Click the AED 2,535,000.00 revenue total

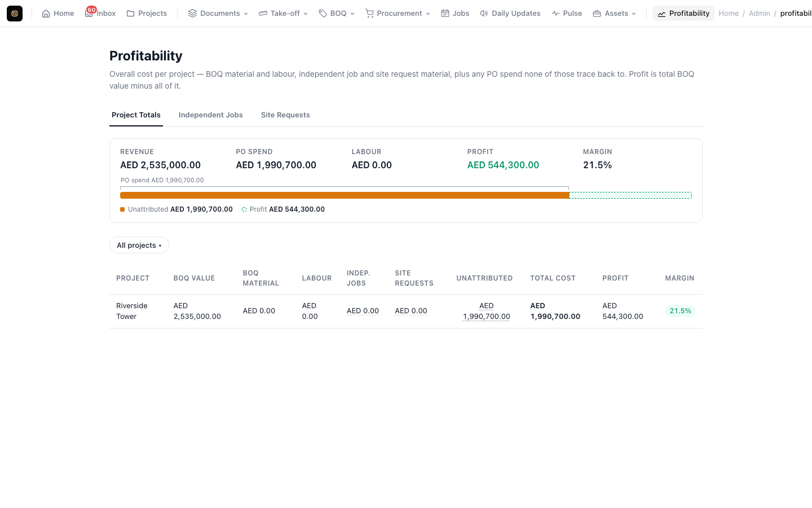click(x=160, y=165)
